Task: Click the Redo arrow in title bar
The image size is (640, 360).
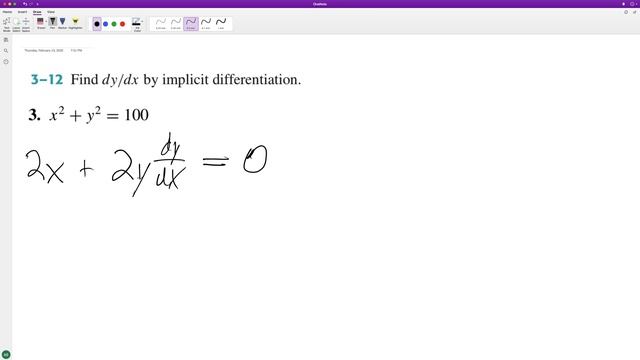Action: pos(31,4)
